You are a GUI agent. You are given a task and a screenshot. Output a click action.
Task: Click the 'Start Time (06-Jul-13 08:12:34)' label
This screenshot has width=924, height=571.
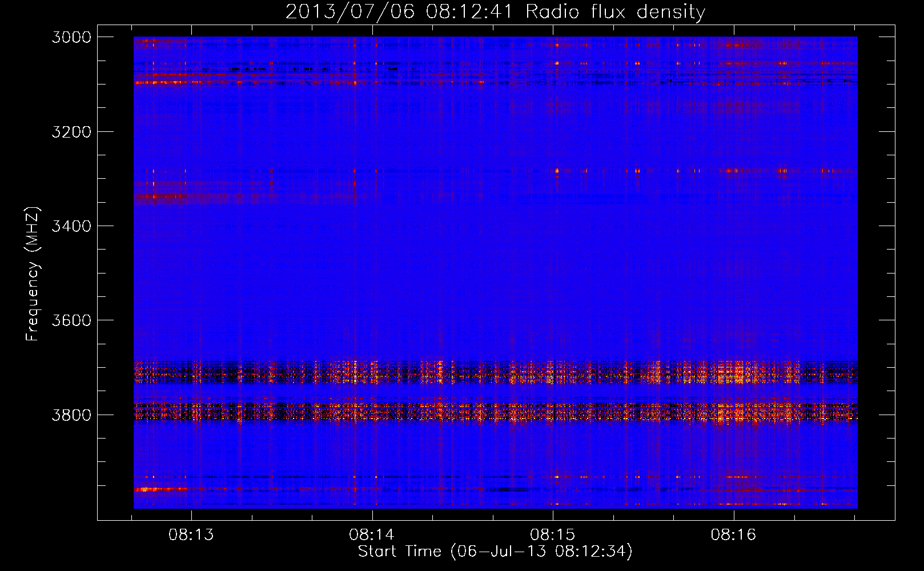tap(495, 552)
